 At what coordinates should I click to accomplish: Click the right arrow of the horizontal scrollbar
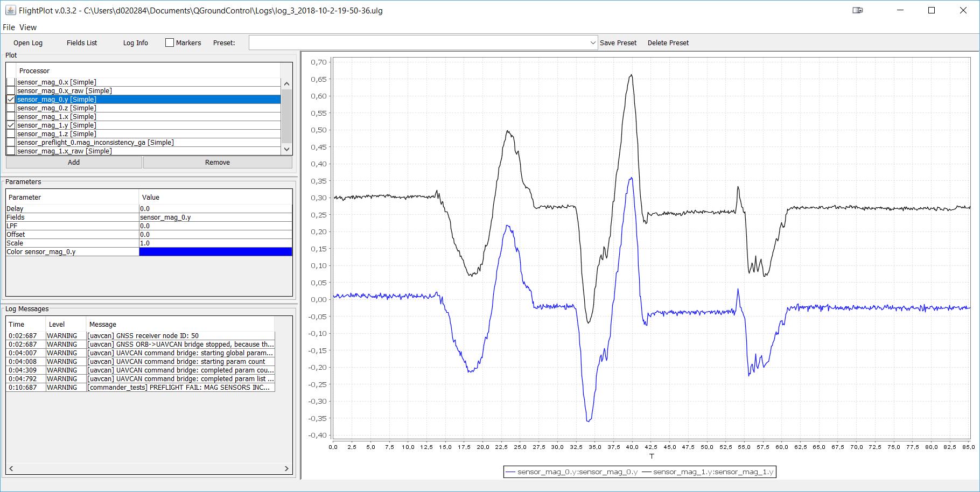288,468
